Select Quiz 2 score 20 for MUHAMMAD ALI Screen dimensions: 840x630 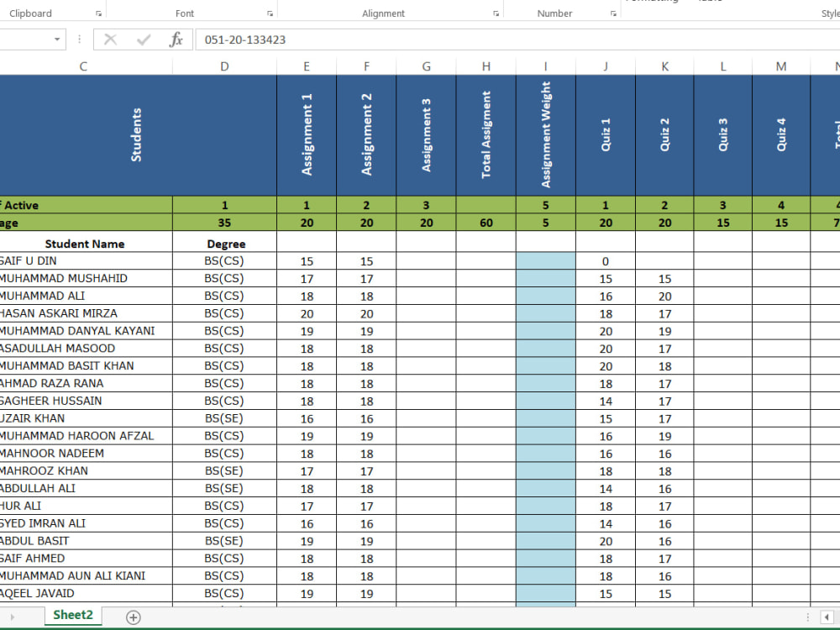[664, 297]
